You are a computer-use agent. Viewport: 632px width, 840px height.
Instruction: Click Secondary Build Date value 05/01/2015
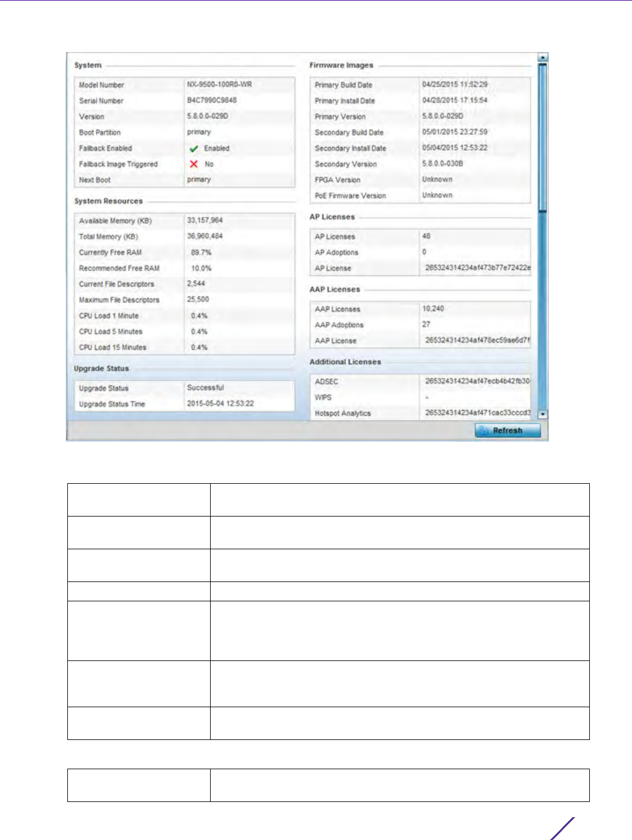[455, 132]
